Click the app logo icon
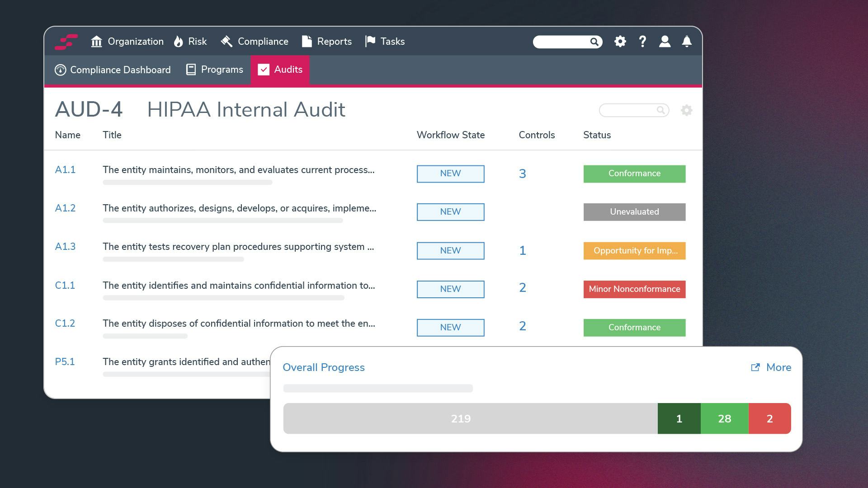The width and height of the screenshot is (868, 488). [x=66, y=42]
